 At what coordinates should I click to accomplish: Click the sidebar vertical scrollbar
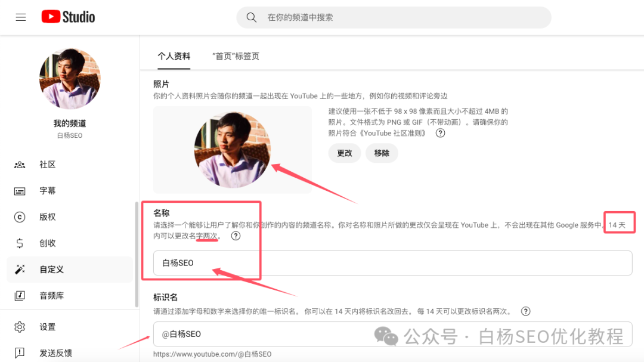(x=137, y=254)
